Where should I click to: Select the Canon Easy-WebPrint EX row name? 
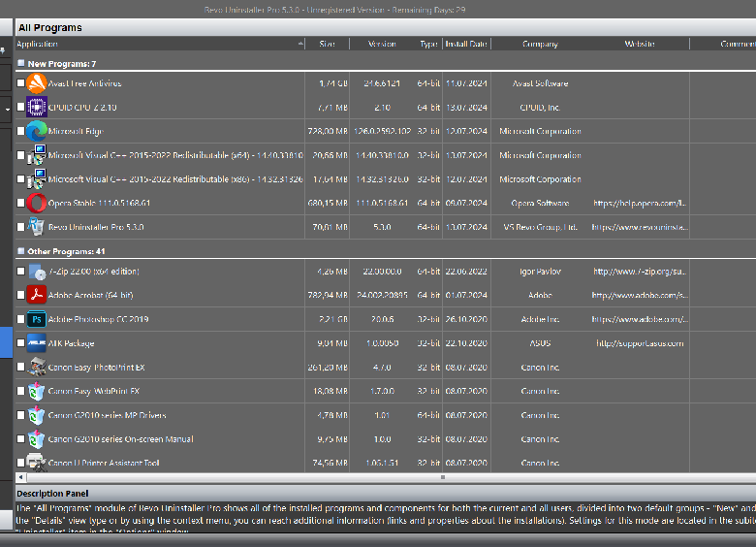pos(94,391)
